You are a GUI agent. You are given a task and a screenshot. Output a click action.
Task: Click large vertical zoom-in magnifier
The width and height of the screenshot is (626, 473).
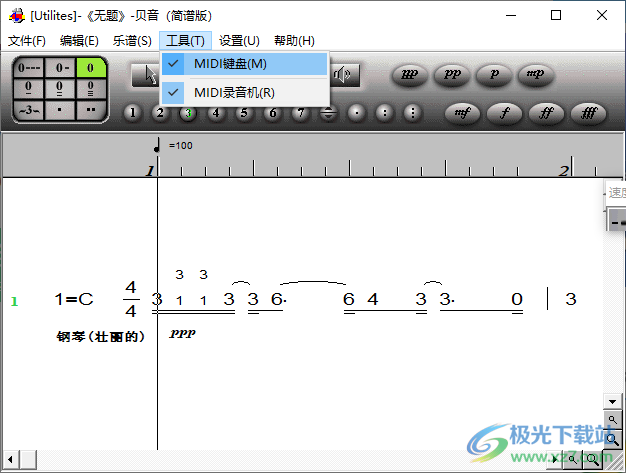(x=612, y=439)
